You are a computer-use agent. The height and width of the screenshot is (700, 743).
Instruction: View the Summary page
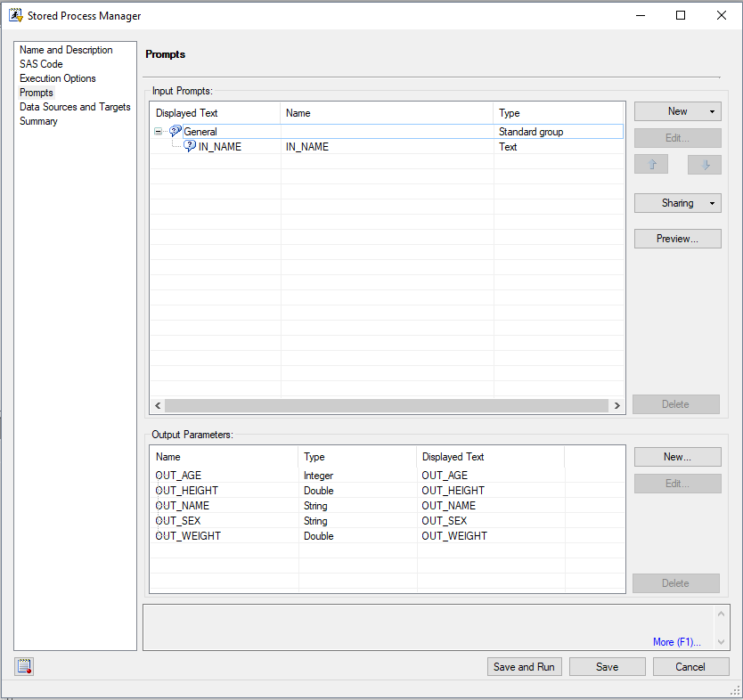coord(37,120)
